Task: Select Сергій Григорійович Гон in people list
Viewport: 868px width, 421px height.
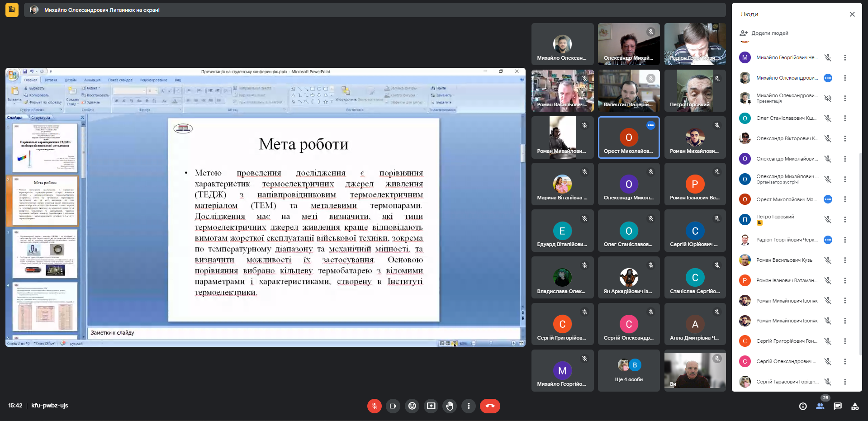Action: tap(787, 341)
